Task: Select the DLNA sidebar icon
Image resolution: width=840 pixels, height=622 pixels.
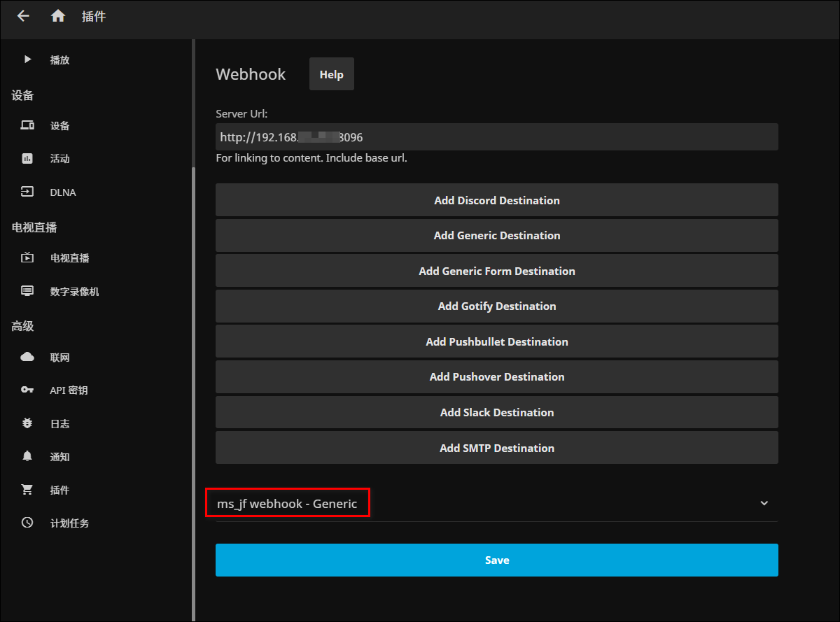Action: 27,192
